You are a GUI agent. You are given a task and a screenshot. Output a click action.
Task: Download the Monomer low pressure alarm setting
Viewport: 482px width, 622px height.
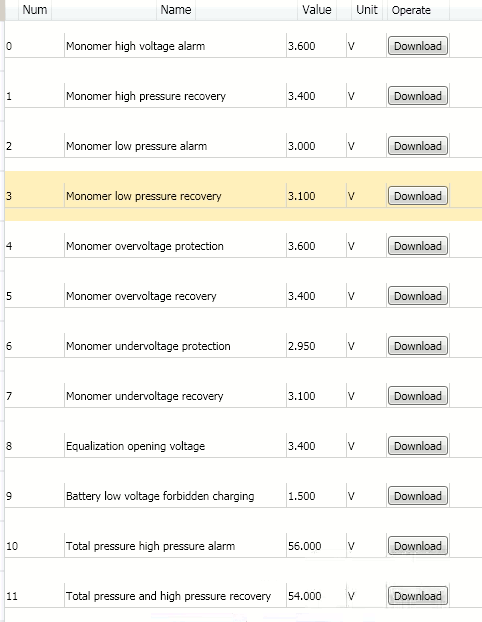[418, 146]
